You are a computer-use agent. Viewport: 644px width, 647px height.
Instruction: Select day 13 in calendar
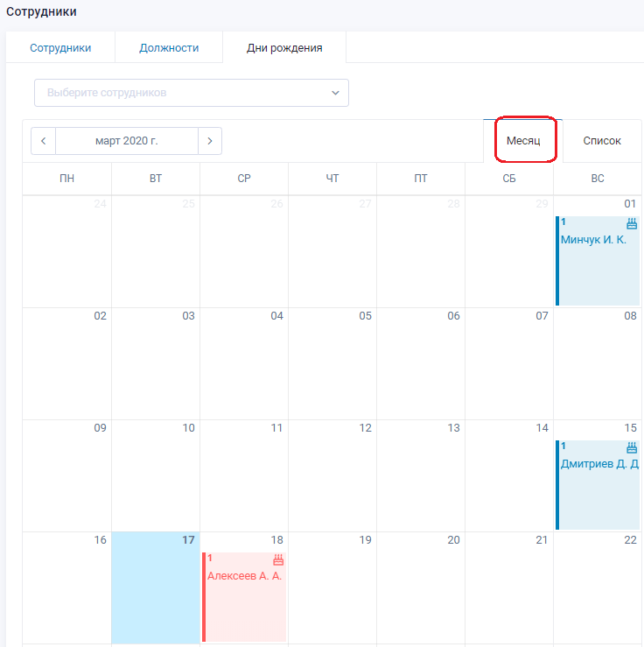(421, 475)
